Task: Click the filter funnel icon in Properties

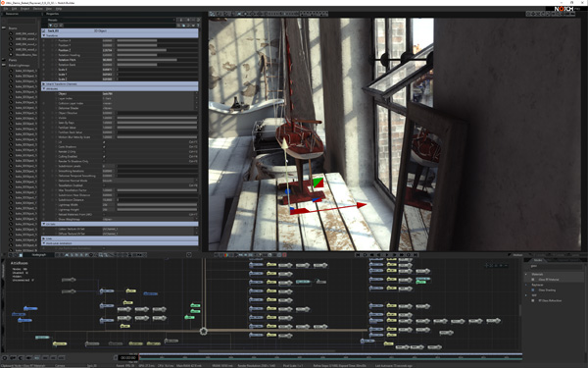Action: 50,26
